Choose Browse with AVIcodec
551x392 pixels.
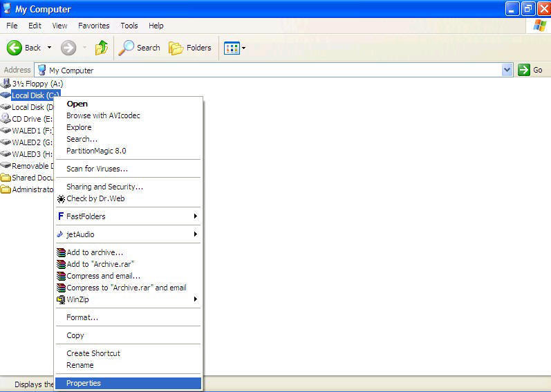coord(129,115)
